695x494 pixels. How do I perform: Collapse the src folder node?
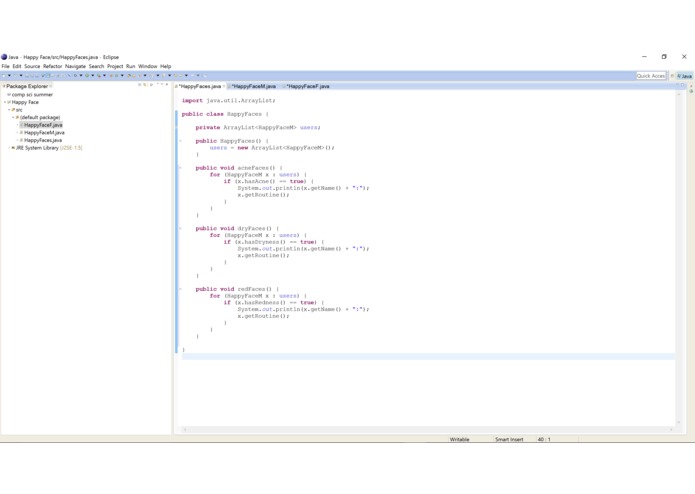[9, 109]
